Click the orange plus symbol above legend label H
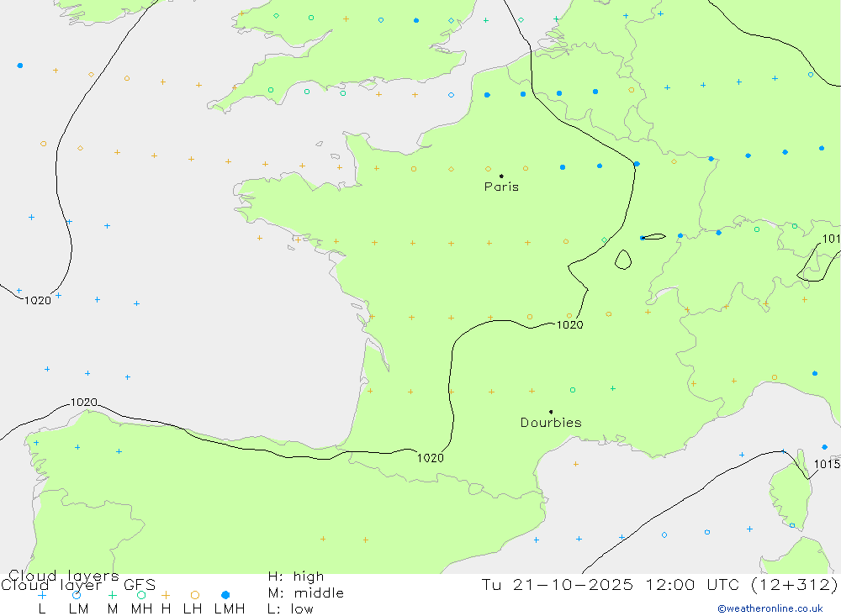This screenshot has width=841, height=616. point(166,595)
